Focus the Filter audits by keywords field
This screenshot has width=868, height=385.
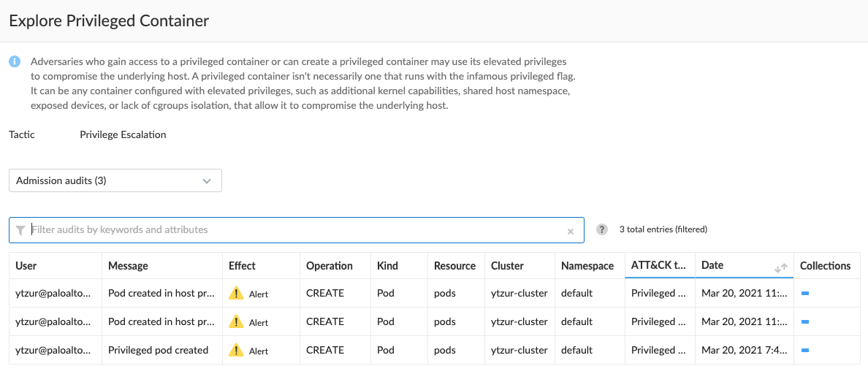point(296,229)
